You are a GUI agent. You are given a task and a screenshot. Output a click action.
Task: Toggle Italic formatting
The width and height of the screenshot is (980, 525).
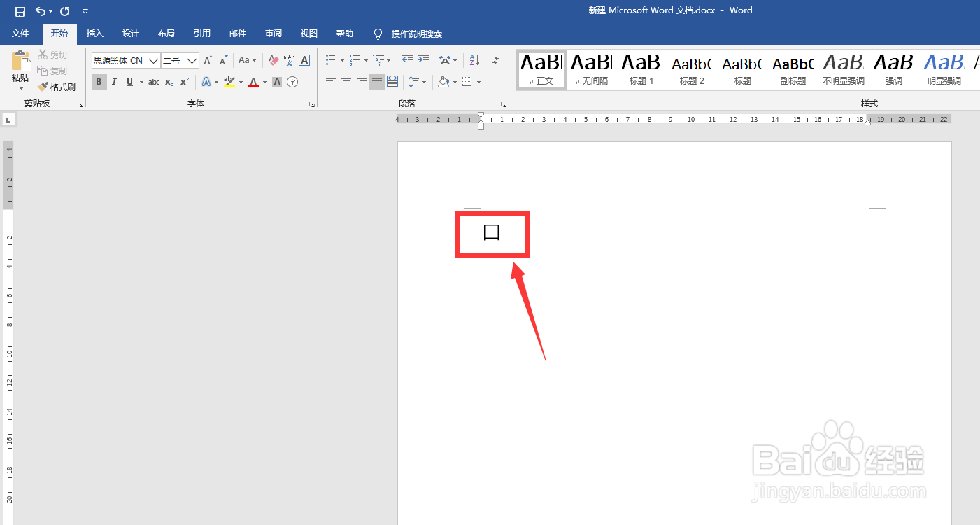tap(114, 82)
